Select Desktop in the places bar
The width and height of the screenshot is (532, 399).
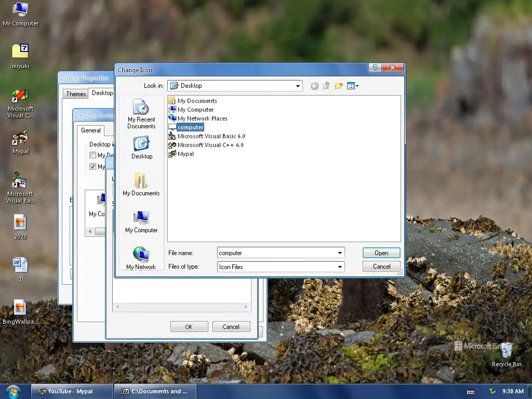pos(141,148)
